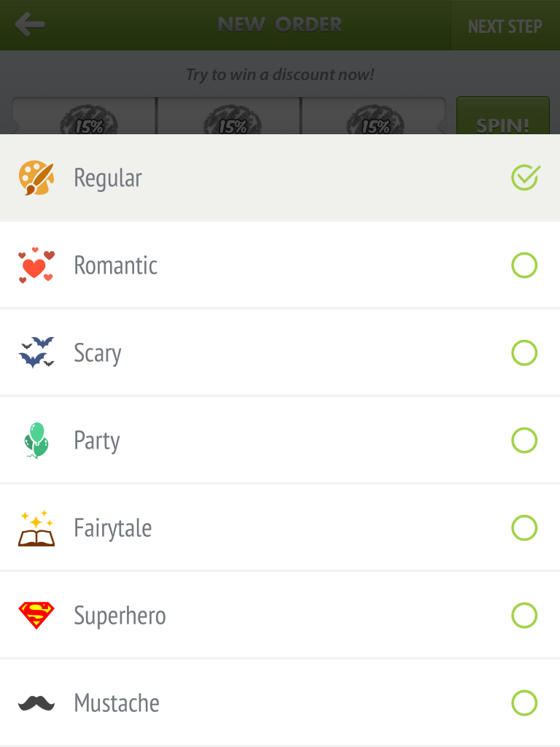Click the Party balloons icon

pos(36,440)
